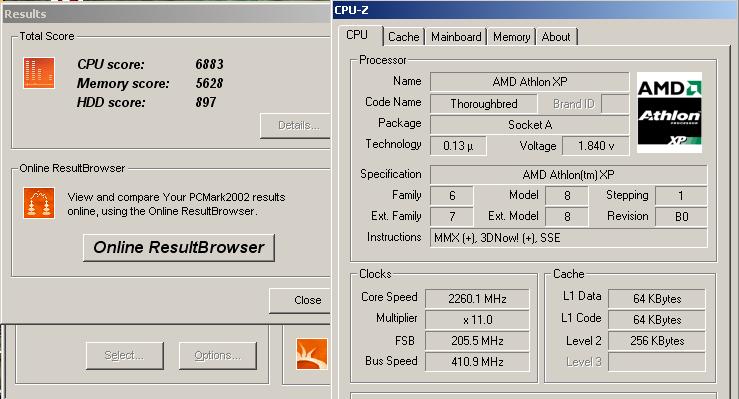Click the L1 Data value 64 KBytes

coord(657,299)
